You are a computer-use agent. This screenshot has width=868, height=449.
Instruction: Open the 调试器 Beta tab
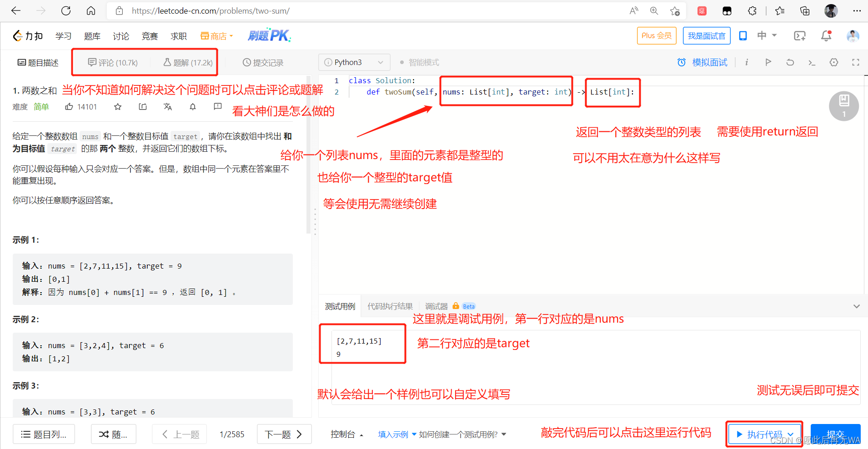pyautogui.click(x=450, y=306)
